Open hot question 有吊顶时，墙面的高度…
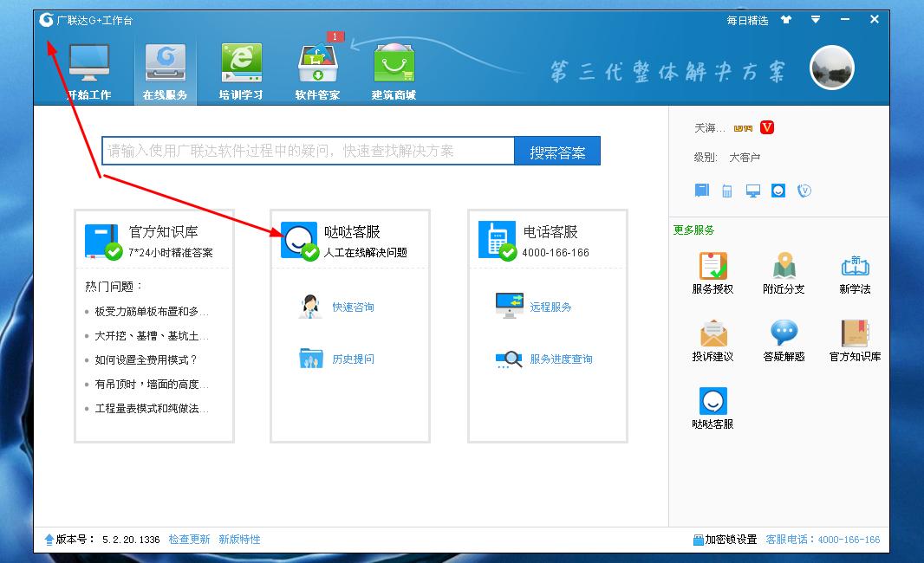Image resolution: width=924 pixels, height=563 pixels. coord(151,384)
